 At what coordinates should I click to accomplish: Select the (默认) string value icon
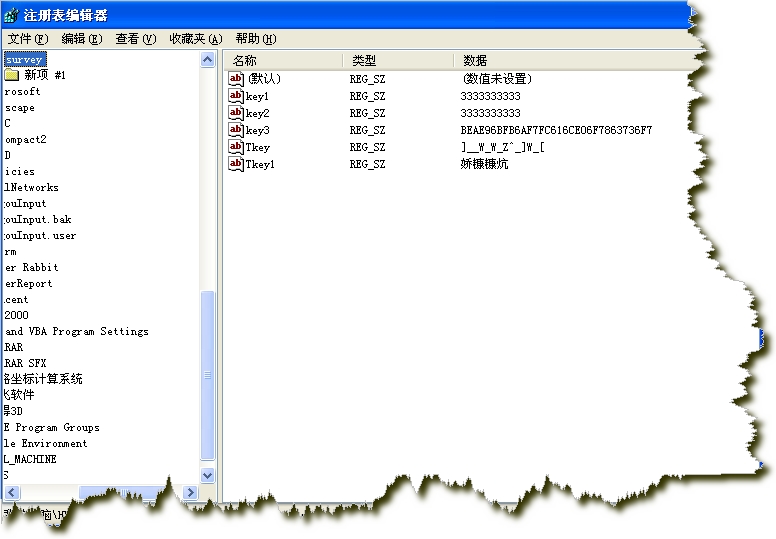236,79
